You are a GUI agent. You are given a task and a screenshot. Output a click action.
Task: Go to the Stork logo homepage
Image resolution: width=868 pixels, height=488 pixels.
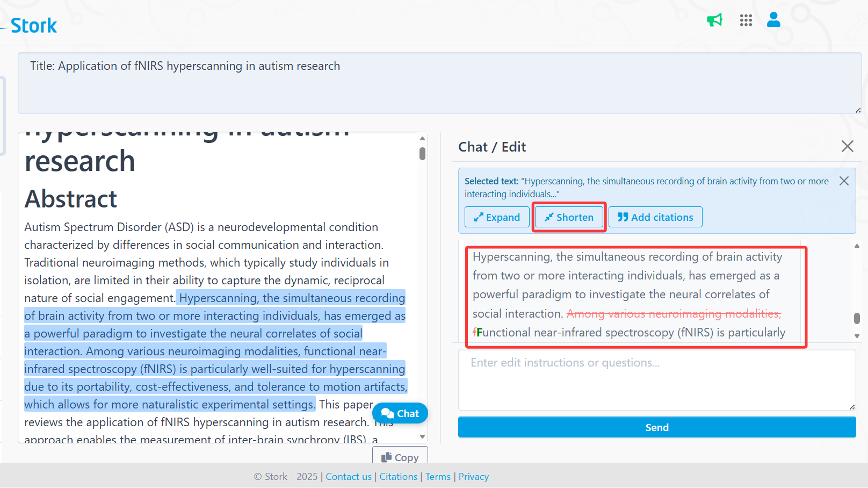coord(33,25)
